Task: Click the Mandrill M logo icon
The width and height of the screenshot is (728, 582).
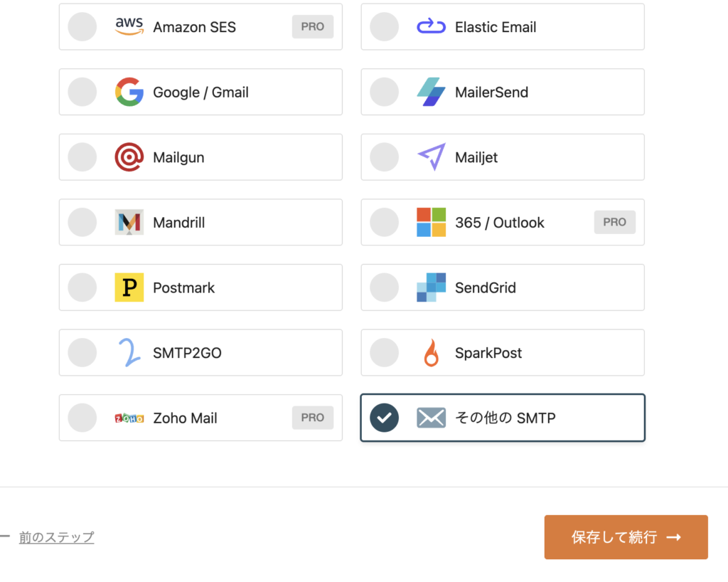Action: click(x=129, y=223)
